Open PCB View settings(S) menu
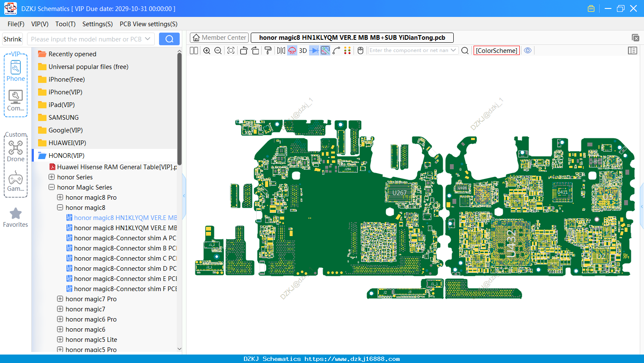 click(148, 24)
